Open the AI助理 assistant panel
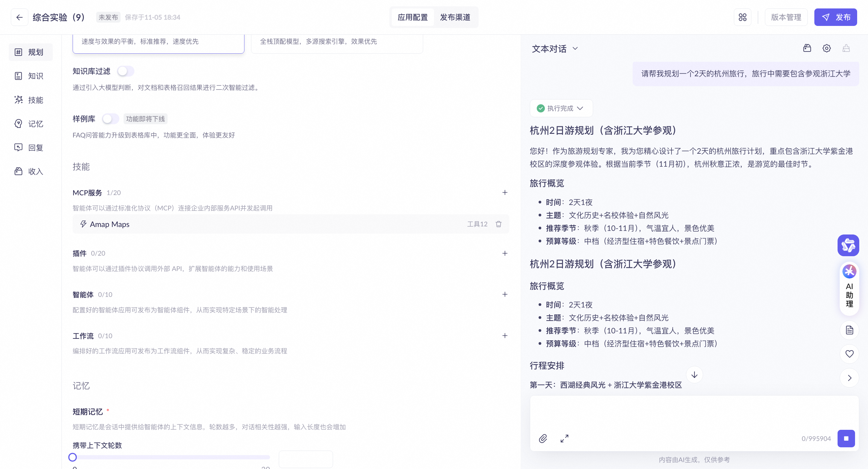Viewport: 868px width, 469px height. (x=849, y=289)
